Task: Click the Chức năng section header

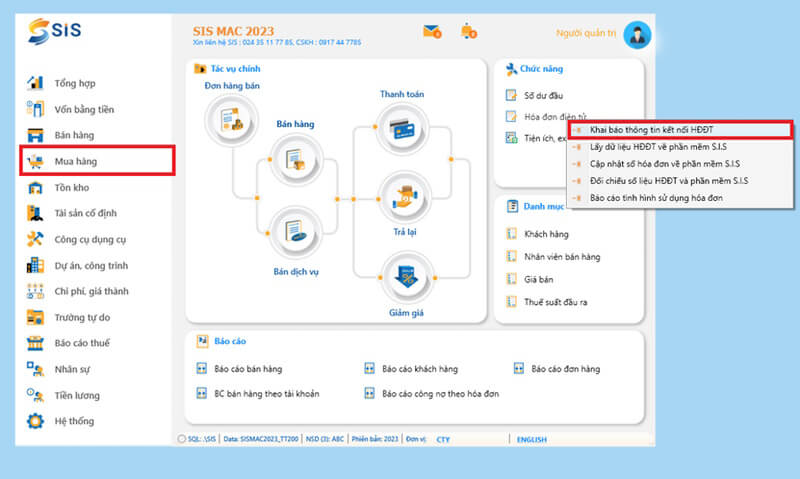Action: tap(541, 69)
